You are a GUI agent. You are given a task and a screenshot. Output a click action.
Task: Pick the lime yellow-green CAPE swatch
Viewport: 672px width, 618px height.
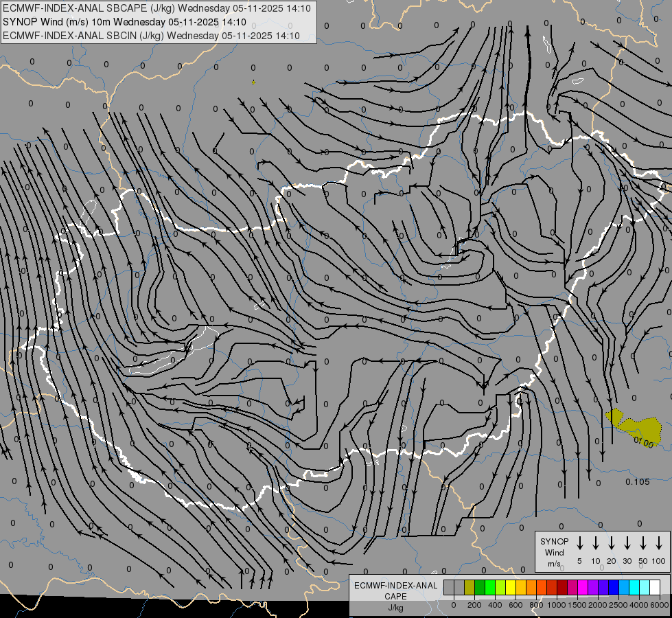tap(500, 587)
